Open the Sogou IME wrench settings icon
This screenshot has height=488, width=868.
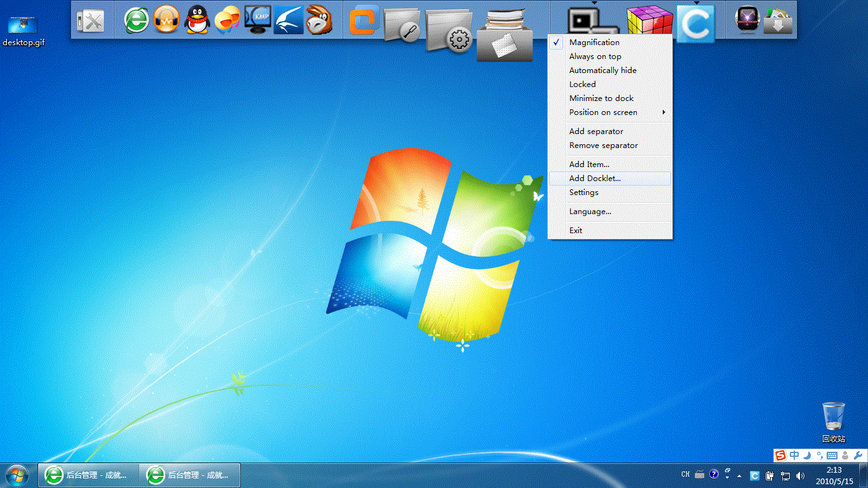pyautogui.click(x=859, y=455)
